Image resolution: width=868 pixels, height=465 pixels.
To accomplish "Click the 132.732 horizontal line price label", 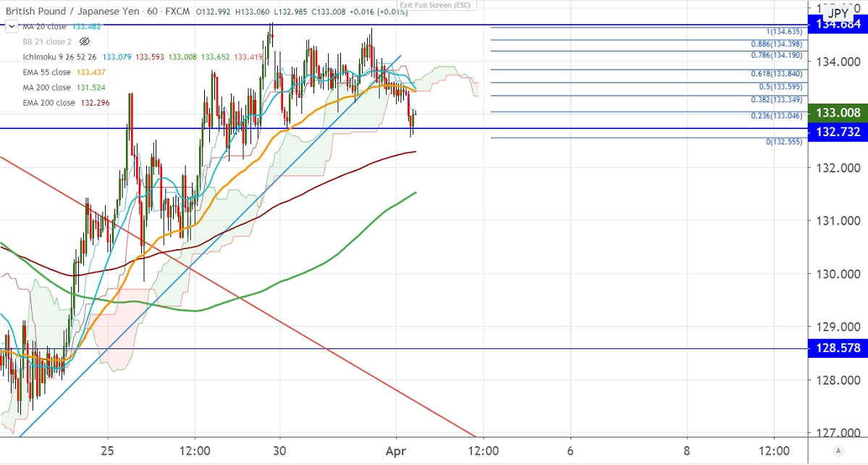I will [838, 132].
